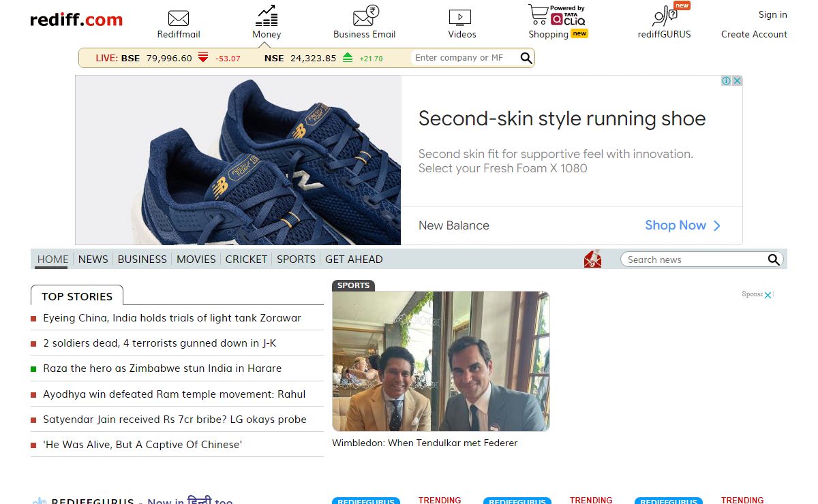Click the NSE green up arrow indicator
Viewport: 818px width, 504px height.
point(348,58)
